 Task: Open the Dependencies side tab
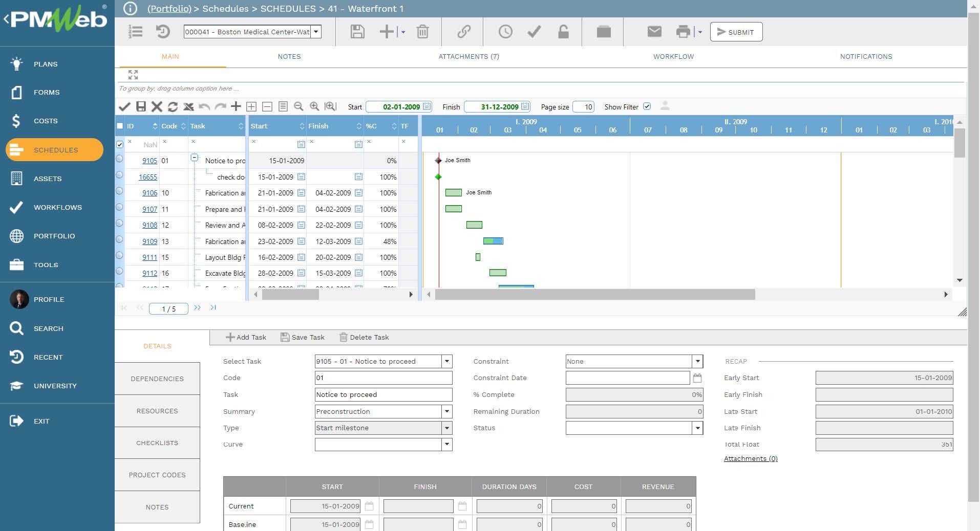point(157,379)
